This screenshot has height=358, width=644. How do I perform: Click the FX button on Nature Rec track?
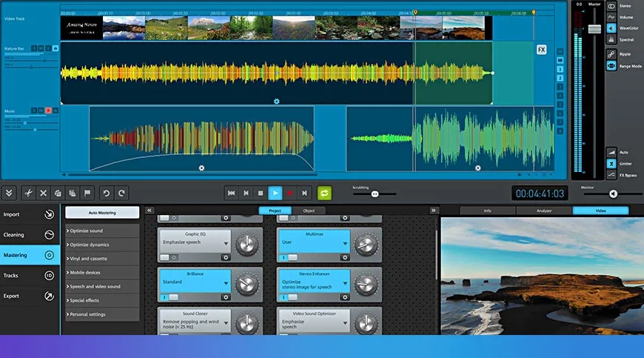[x=541, y=50]
